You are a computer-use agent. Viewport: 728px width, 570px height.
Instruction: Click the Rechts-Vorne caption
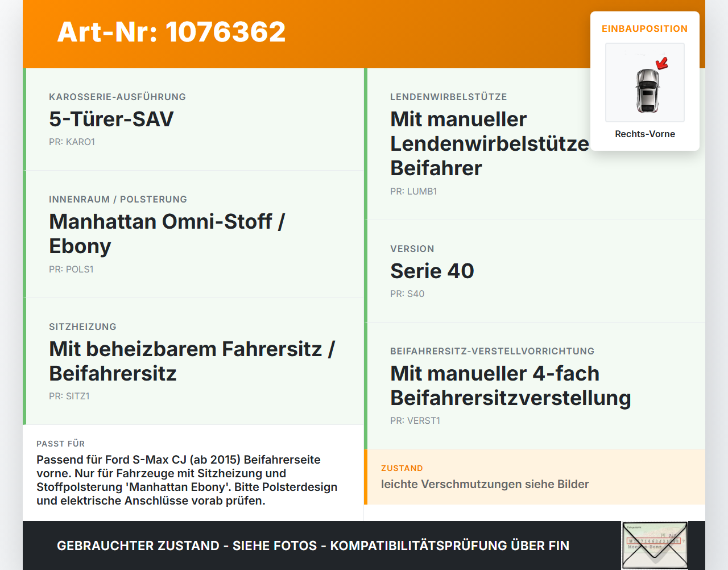[645, 134]
